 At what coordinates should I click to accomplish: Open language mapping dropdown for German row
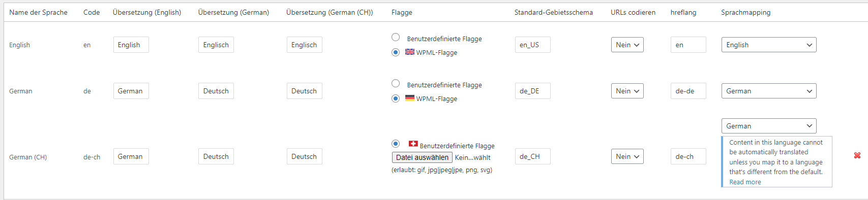769,91
